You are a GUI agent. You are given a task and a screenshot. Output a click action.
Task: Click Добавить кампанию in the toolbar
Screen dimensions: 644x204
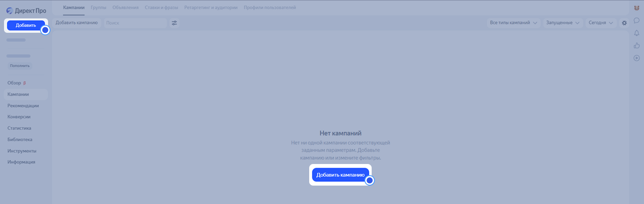76,23
